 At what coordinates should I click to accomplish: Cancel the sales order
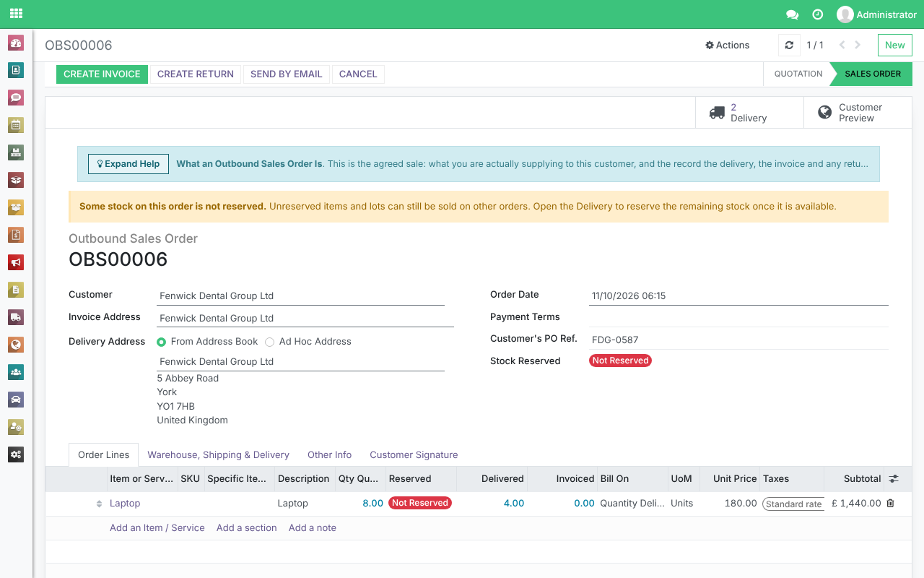click(358, 74)
